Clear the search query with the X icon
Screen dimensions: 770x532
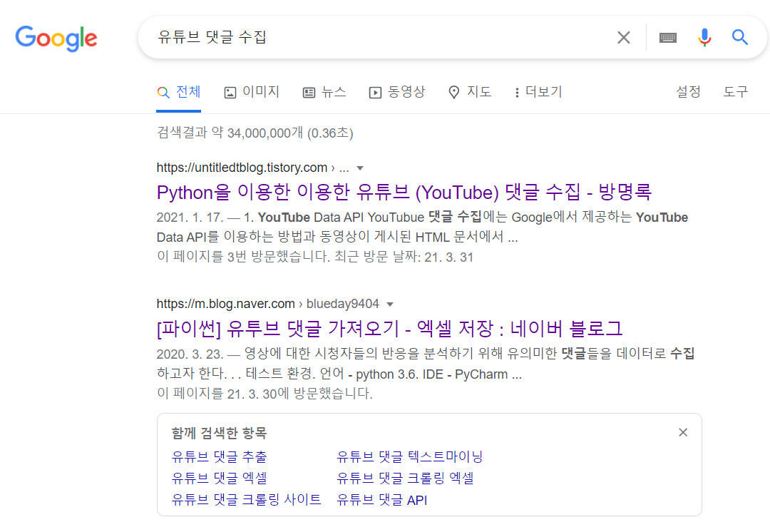coord(624,37)
